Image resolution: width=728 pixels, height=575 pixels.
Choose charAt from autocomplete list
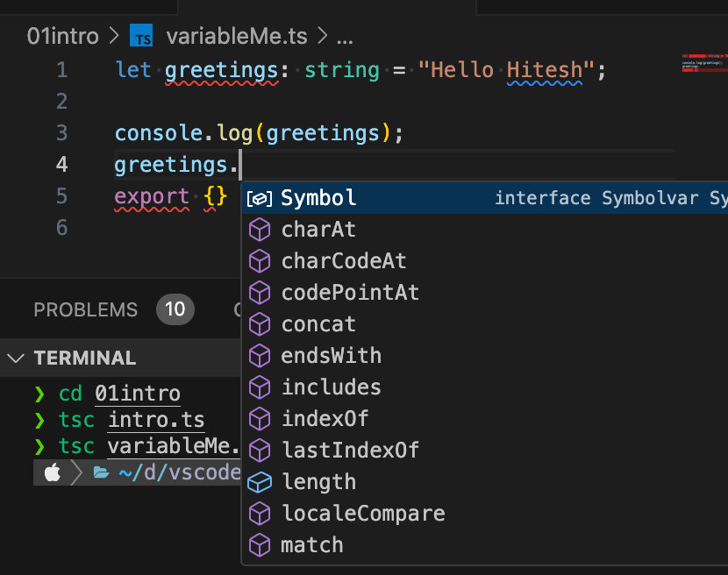tap(485, 230)
